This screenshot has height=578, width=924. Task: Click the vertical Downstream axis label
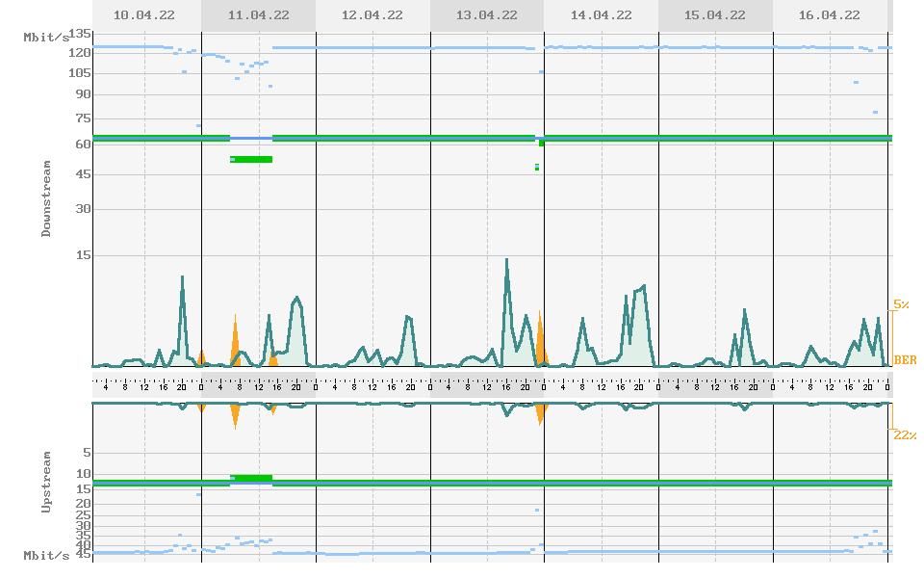(46, 198)
